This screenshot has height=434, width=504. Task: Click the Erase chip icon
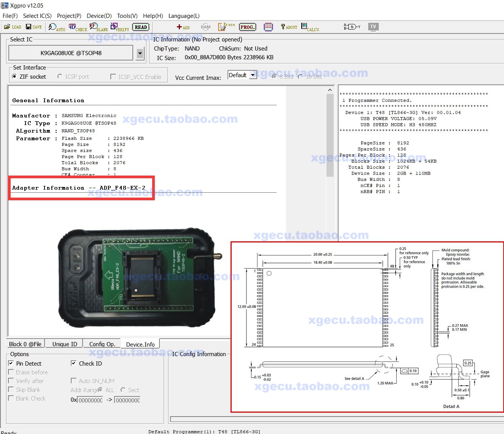(226, 27)
